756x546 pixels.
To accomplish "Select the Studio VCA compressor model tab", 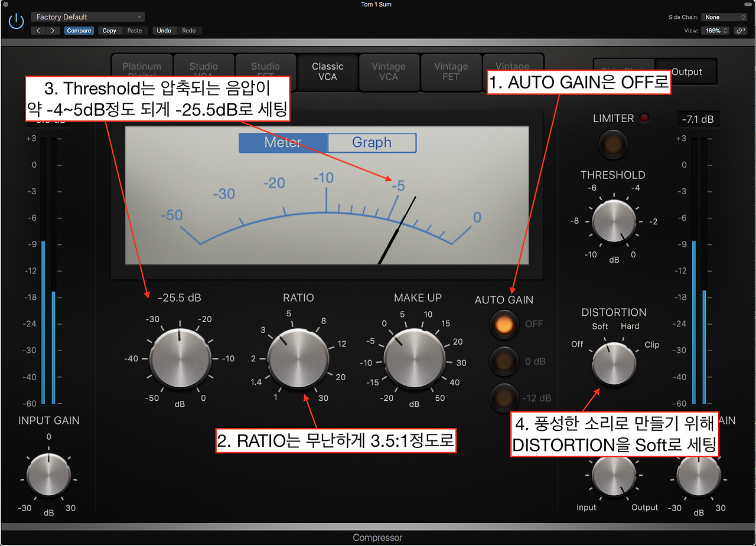I will click(204, 71).
